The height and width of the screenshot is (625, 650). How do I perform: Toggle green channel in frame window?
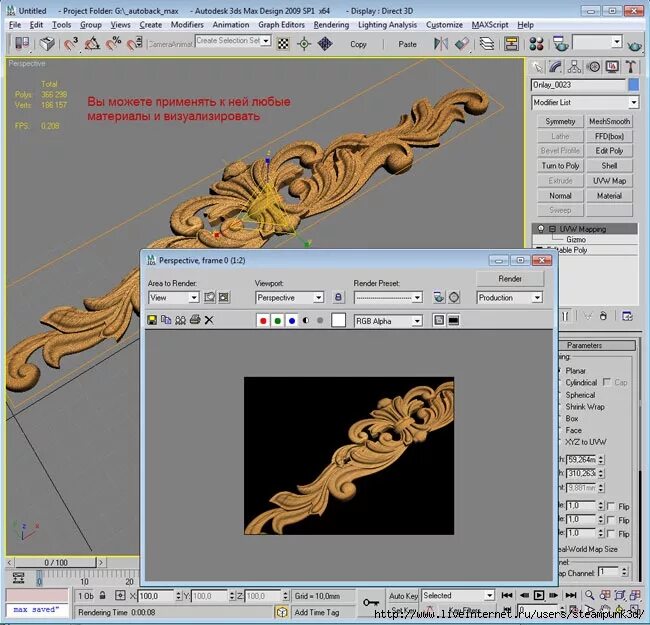pos(277,320)
